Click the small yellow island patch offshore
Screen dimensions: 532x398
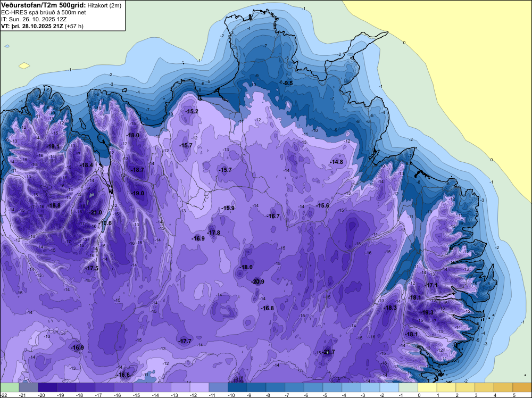(24, 65)
